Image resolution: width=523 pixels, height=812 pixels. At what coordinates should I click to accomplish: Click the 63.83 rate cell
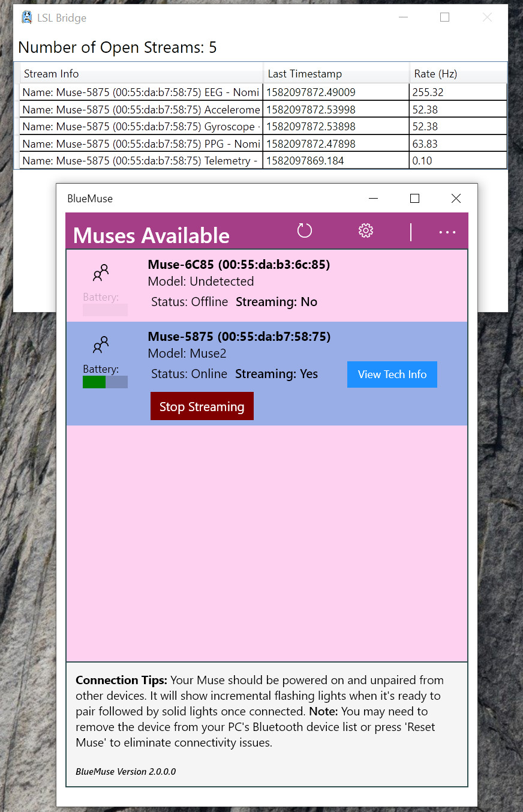click(x=425, y=143)
